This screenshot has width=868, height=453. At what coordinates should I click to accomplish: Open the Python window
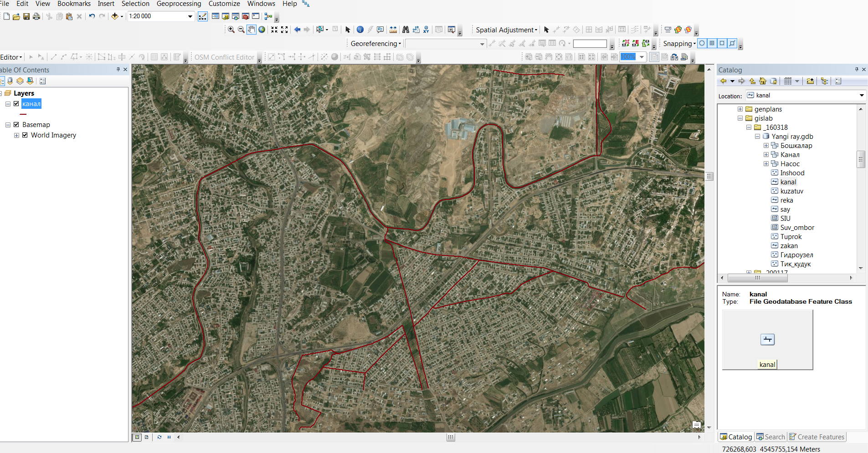pyautogui.click(x=256, y=16)
